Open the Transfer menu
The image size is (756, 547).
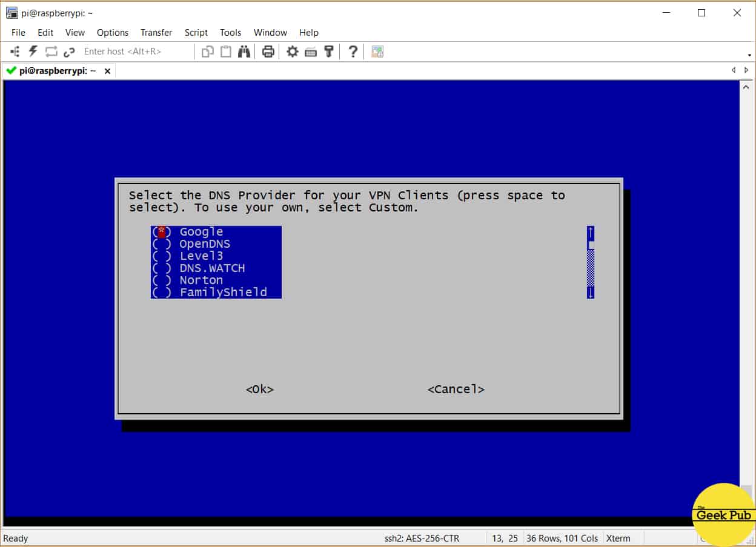point(156,33)
